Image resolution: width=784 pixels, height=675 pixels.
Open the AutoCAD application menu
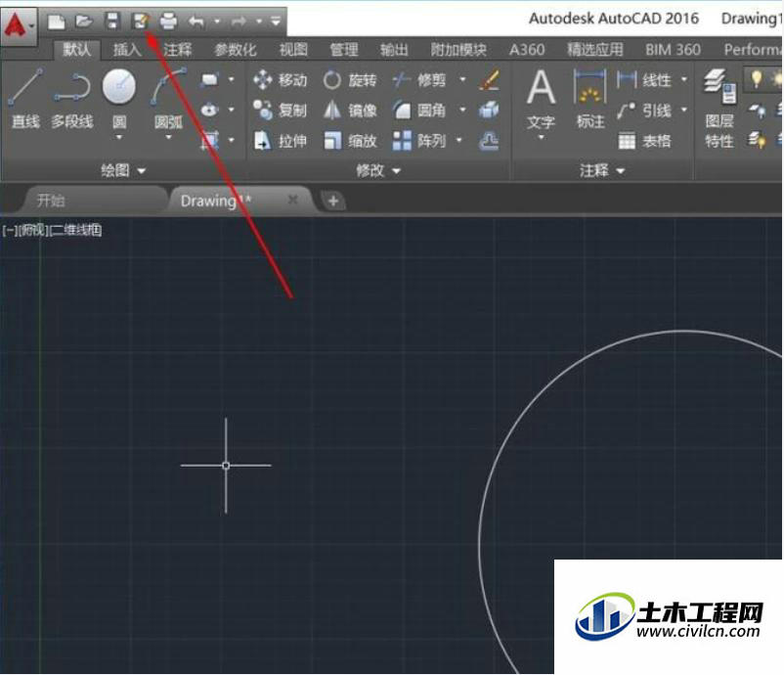click(x=19, y=25)
